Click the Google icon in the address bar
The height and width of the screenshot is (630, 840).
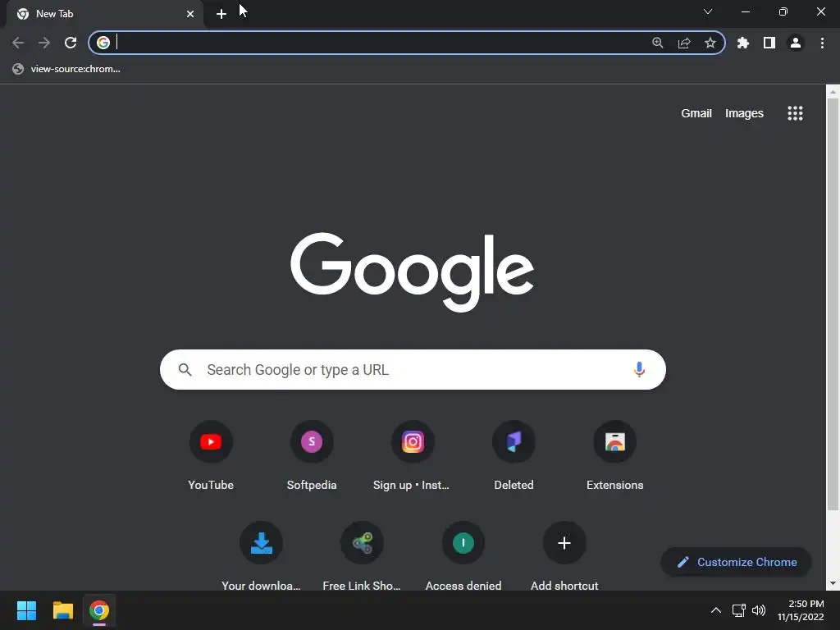point(103,43)
